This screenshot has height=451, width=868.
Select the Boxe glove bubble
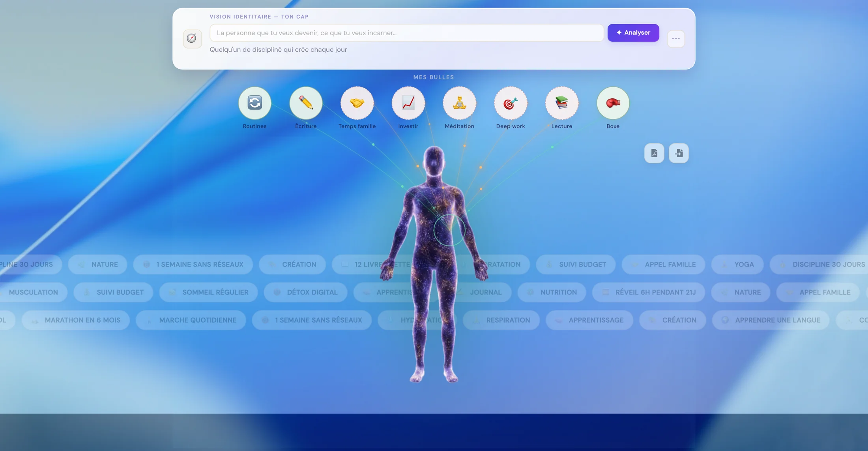(x=613, y=103)
